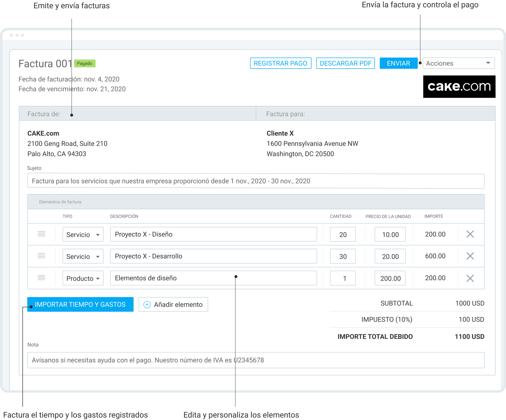The width and height of the screenshot is (506, 420).
Task: Click 'Fecha de vencimiento: nov. 21, 2020'
Action: pyautogui.click(x=72, y=89)
